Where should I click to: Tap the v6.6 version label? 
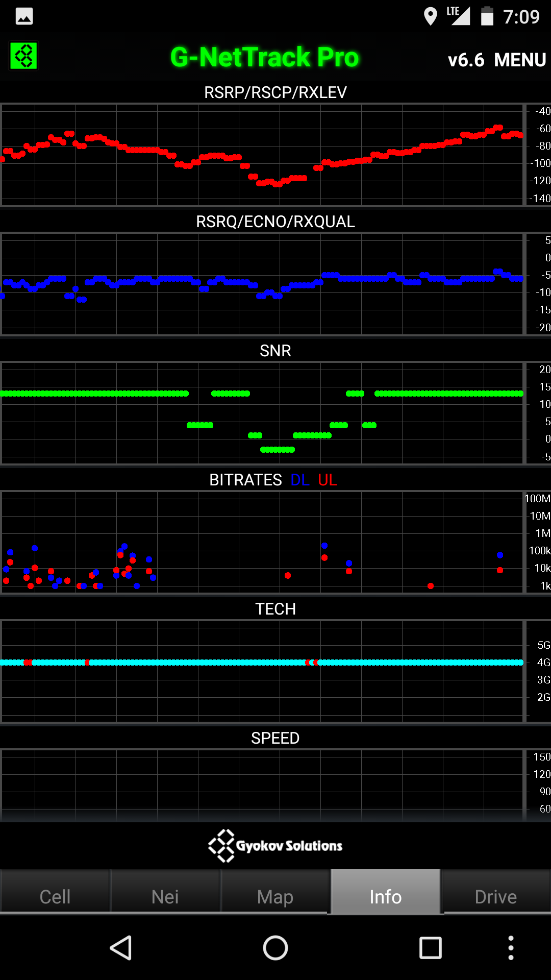[x=466, y=60]
